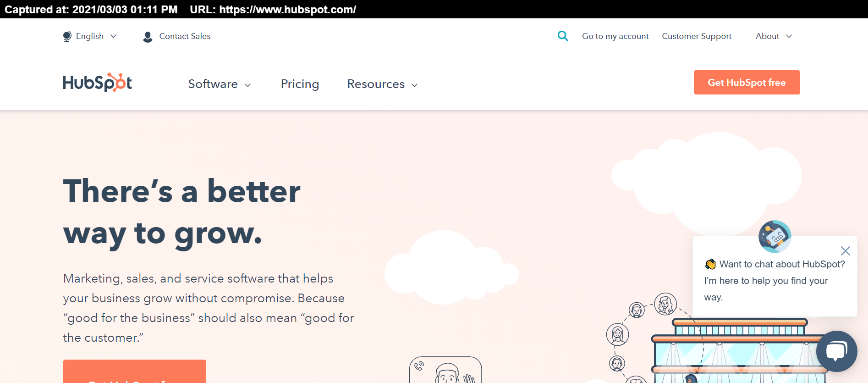Open Go to my account link
The width and height of the screenshot is (868, 383).
click(615, 36)
